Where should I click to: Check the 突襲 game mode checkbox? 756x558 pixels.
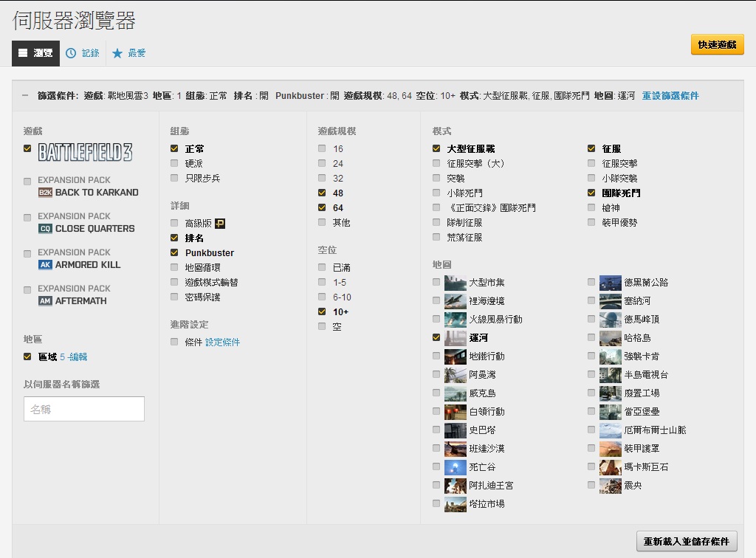pyautogui.click(x=436, y=178)
